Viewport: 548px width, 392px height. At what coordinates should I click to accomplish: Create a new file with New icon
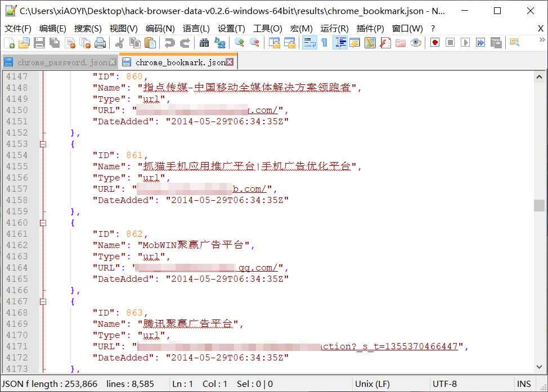(9, 43)
